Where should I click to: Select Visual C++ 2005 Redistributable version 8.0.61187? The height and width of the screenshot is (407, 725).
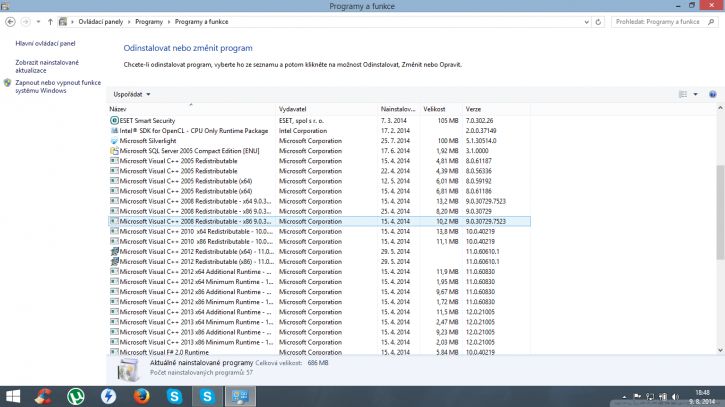[x=319, y=161]
